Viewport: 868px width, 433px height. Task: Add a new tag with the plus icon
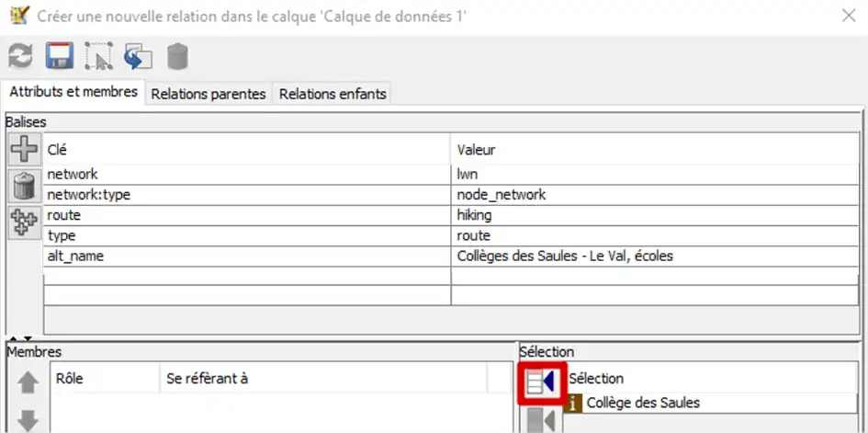(24, 149)
